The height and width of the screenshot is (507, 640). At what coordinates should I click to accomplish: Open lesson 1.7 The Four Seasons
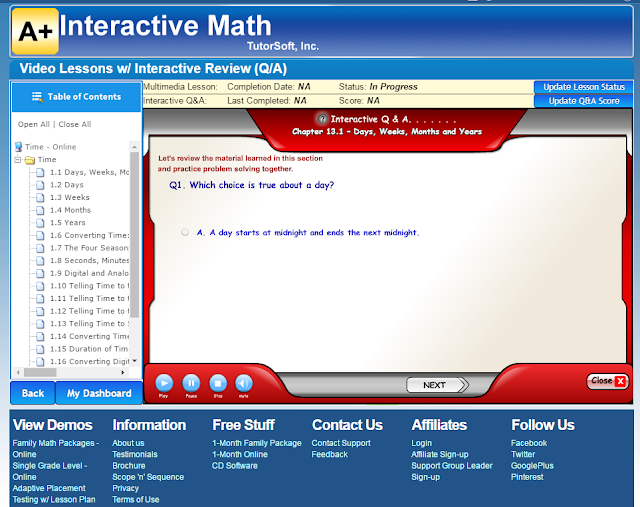pos(89,248)
